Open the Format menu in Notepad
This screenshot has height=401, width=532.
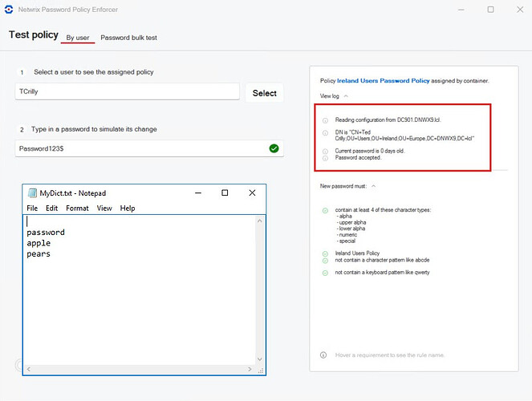coord(77,209)
